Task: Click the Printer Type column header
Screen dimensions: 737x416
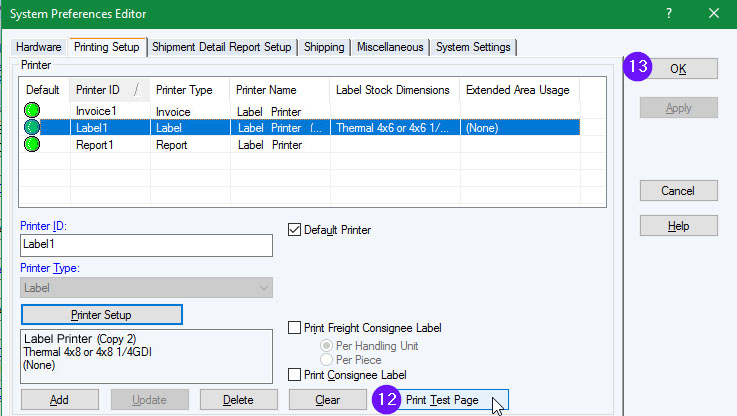Action: click(x=190, y=90)
